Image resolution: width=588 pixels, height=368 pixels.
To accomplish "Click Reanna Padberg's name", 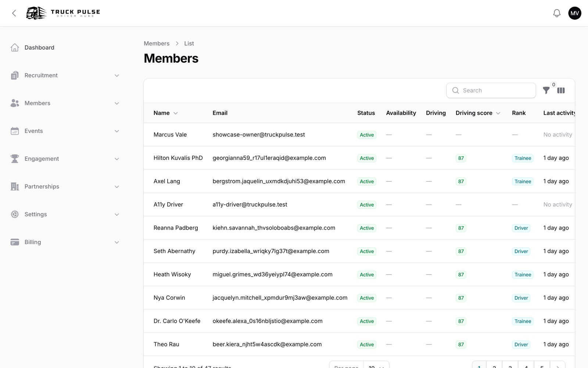I will 176,228.
